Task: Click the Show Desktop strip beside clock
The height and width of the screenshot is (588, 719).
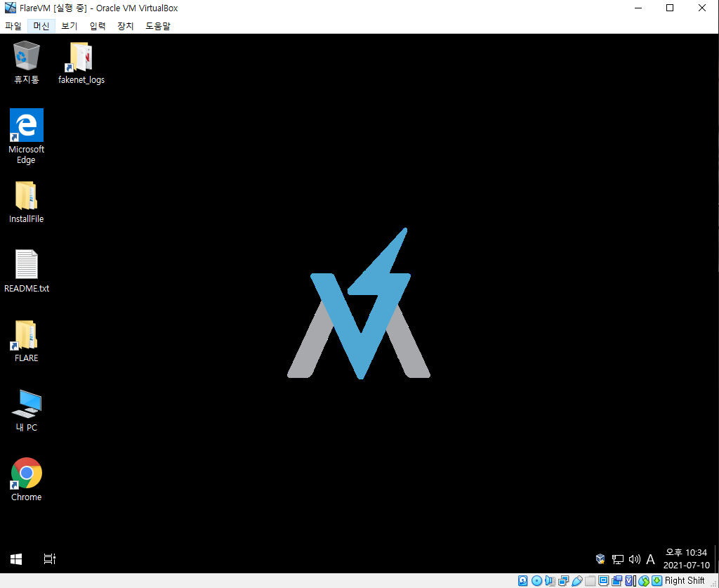Action: pyautogui.click(x=715, y=559)
